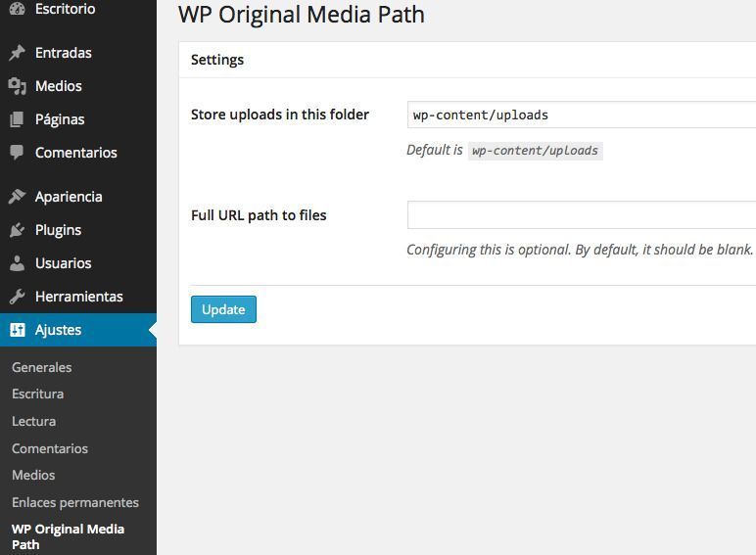Viewport: 756px width, 555px height.
Task: Open the Escritura settings submenu item
Action: coord(37,393)
